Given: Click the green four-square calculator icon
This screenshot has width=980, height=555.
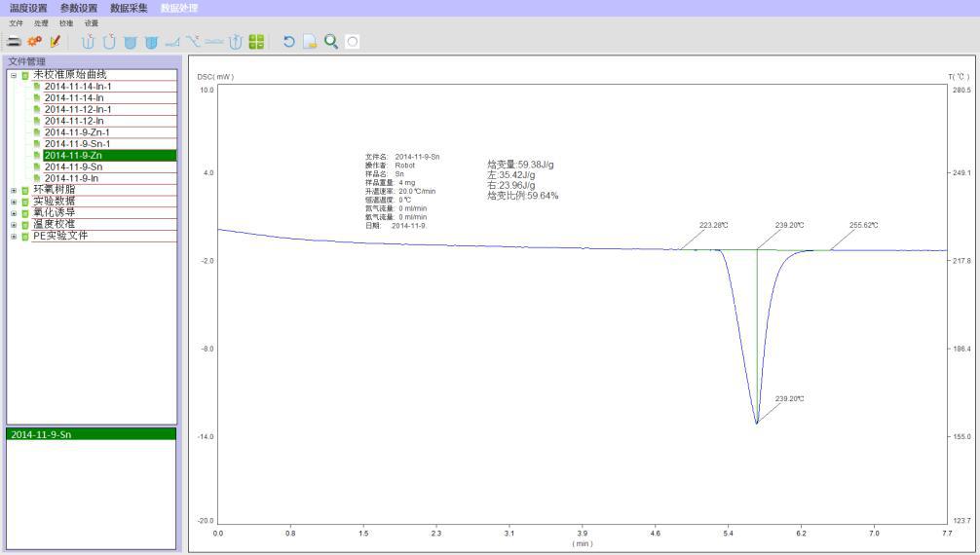Looking at the screenshot, I should point(256,42).
